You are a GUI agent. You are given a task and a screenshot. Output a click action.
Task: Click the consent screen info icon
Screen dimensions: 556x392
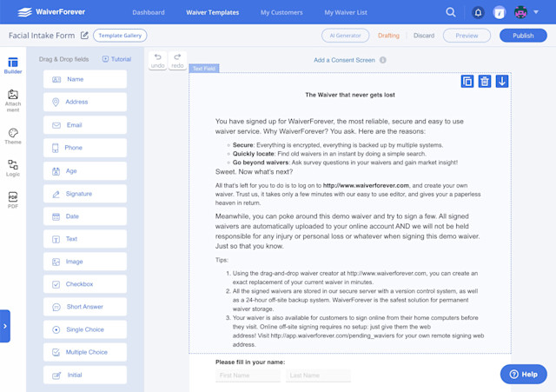(x=382, y=60)
